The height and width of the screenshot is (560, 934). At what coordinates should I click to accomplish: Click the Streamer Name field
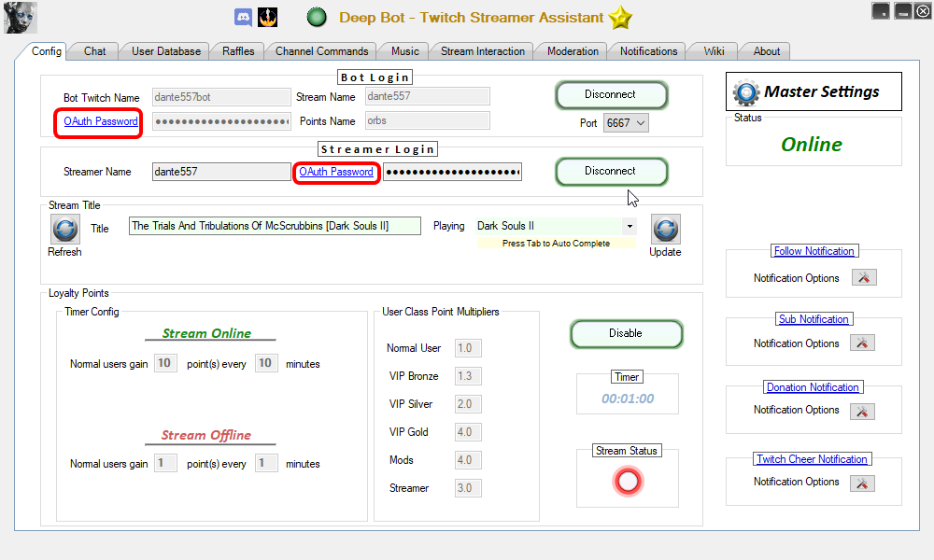pos(221,172)
